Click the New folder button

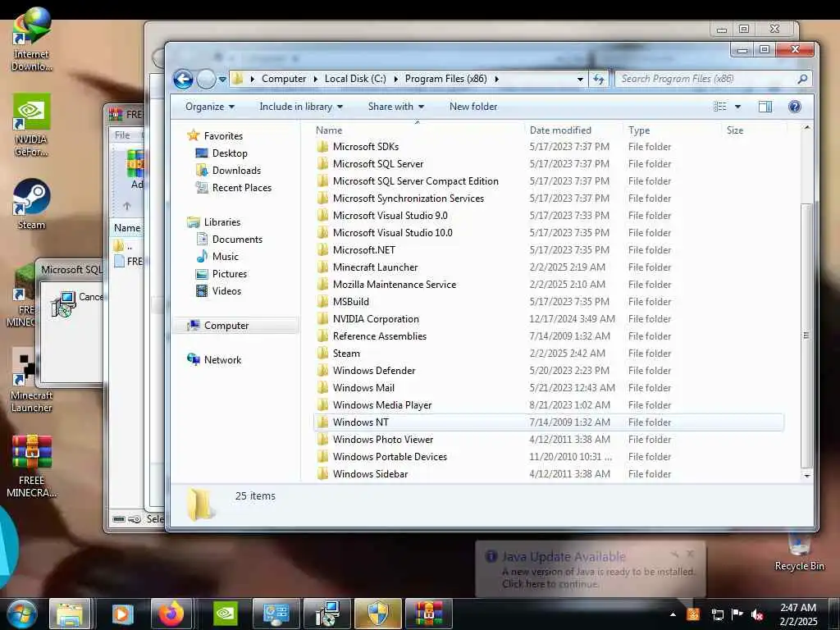pyautogui.click(x=473, y=107)
